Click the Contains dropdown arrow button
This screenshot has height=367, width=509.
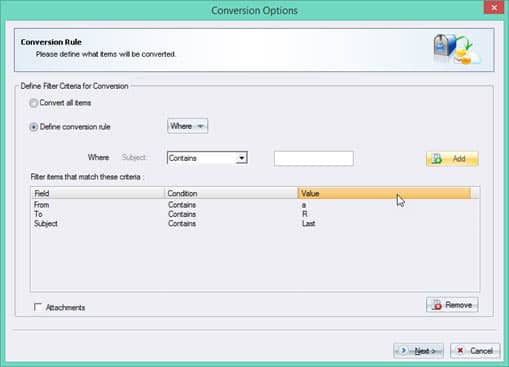(x=242, y=158)
